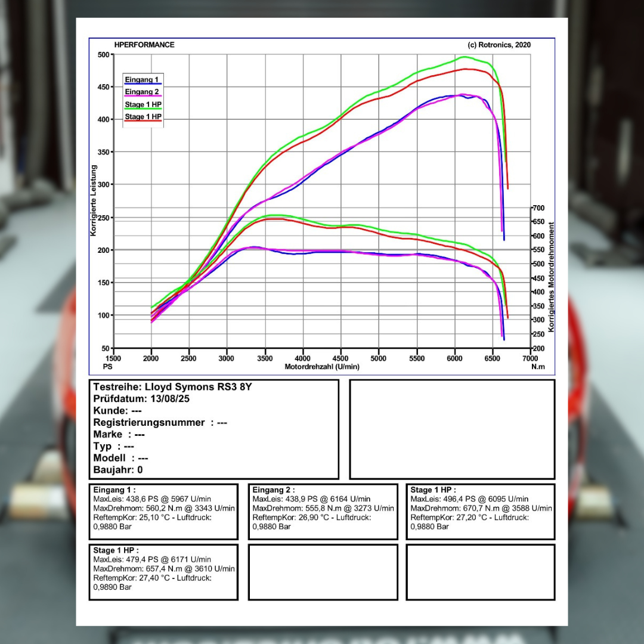
Task: Select the Korrigiertes Motordrehmoment axis label
Action: 551,277
